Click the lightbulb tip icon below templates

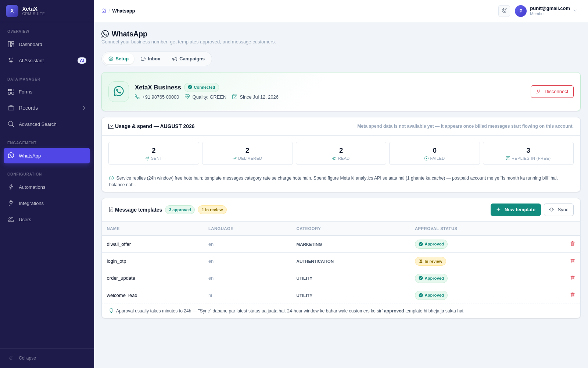pos(111,311)
